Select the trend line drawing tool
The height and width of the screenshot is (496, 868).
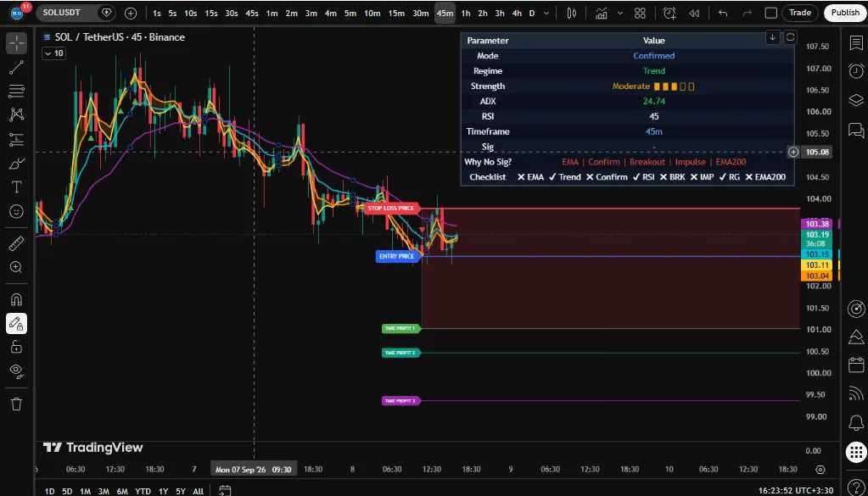click(17, 68)
